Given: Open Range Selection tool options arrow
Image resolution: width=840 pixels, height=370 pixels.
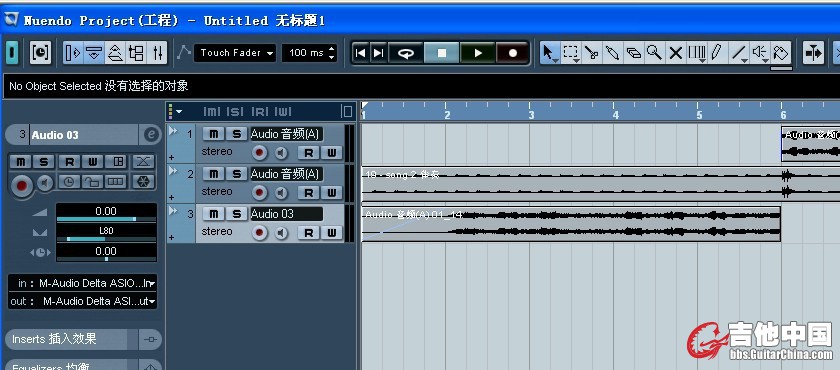Looking at the screenshot, I should pos(577,61).
